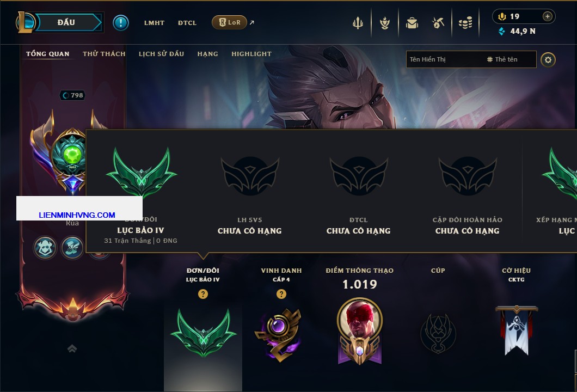Open the Loot hammer icon
Screen dimensions: 577x392
tap(438, 23)
